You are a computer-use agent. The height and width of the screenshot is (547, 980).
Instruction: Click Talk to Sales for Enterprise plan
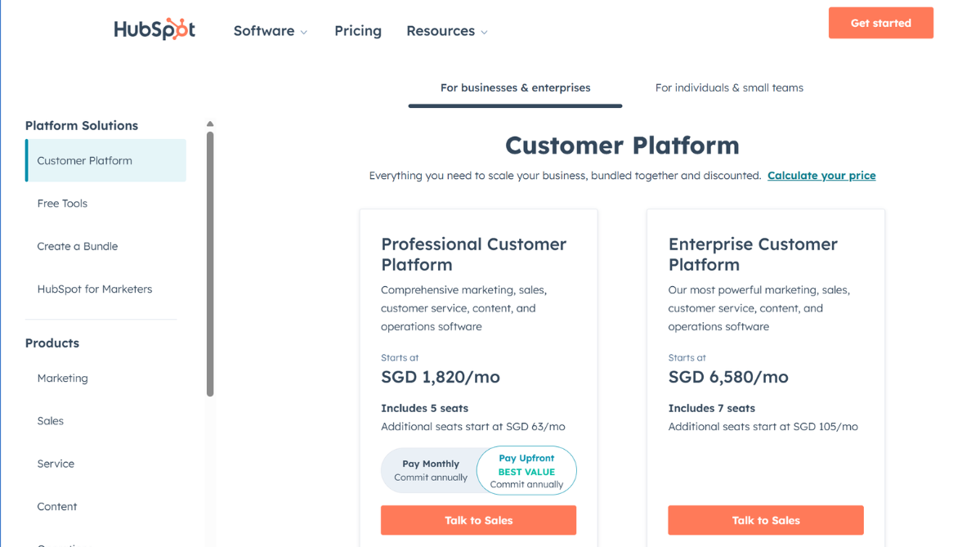766,520
